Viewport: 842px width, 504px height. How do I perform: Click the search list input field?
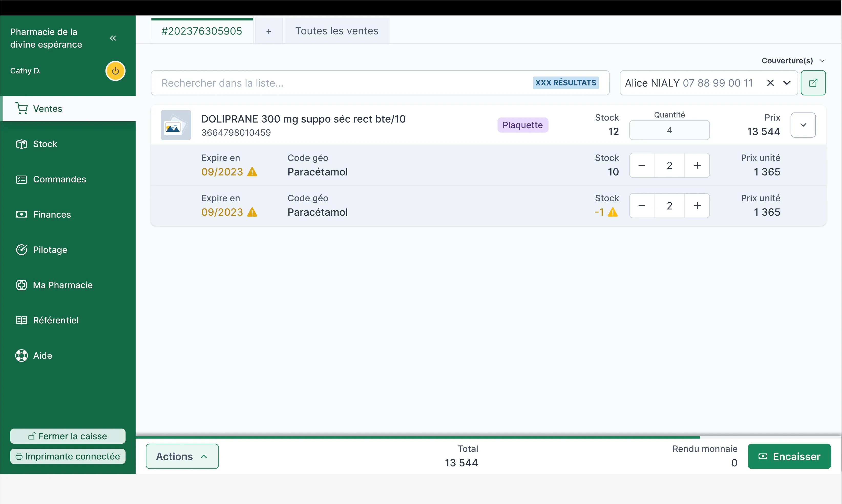(x=340, y=83)
